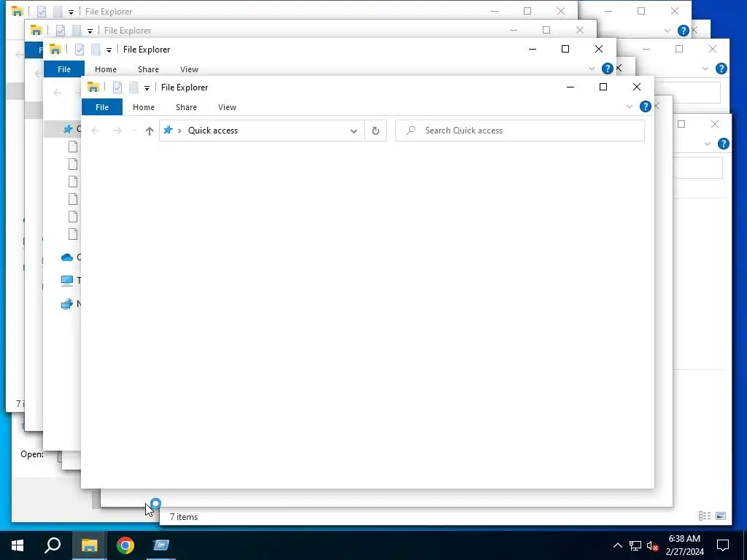Click back arrow of window directly behind front
This screenshot has width=747, height=560.
(58, 93)
